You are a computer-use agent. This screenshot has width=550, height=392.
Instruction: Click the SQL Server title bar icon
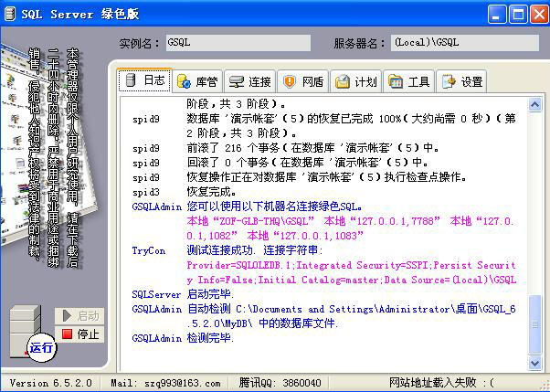(x=9, y=14)
